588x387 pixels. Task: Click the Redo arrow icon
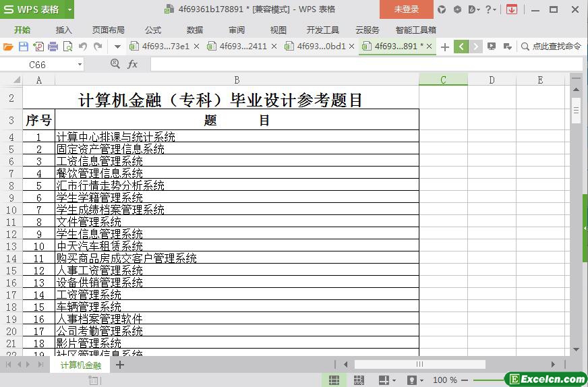98,47
